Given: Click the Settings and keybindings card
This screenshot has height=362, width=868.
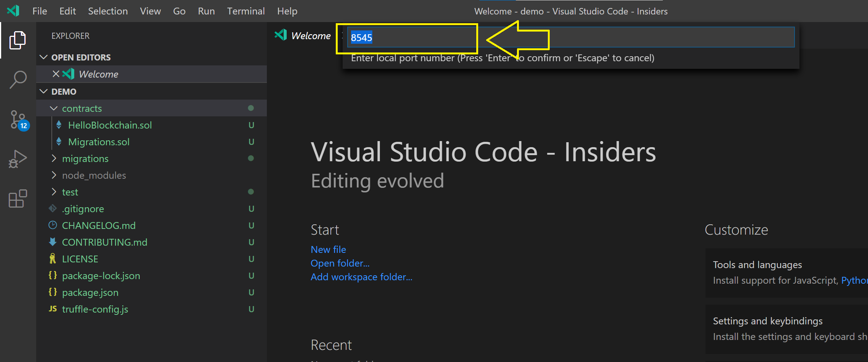Looking at the screenshot, I should coord(787,329).
